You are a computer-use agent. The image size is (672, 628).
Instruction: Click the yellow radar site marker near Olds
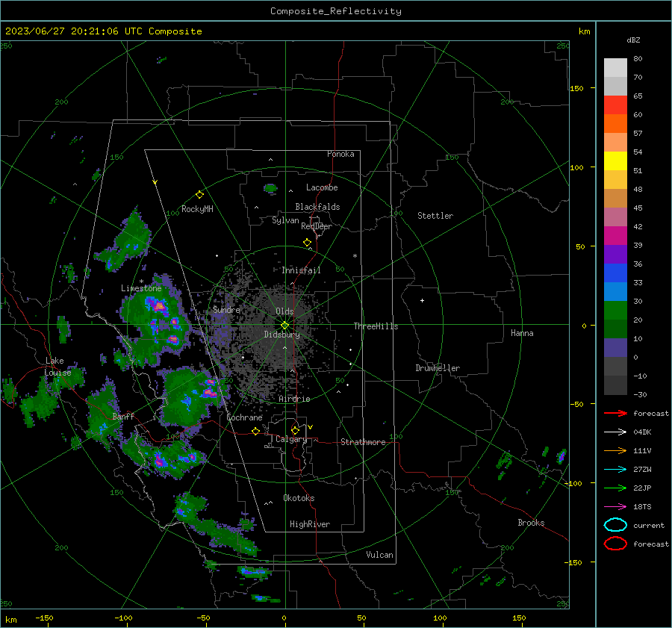pyautogui.click(x=284, y=326)
